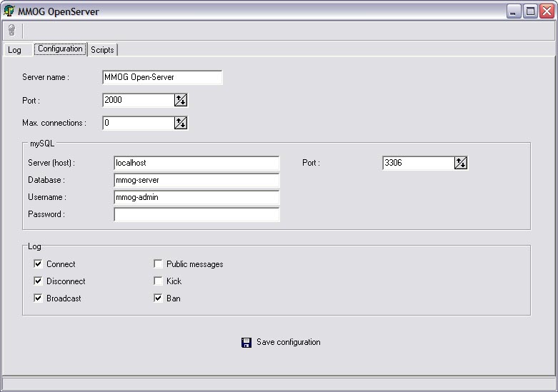558x392 pixels.
Task: Click the Server name text field
Action: tap(162, 77)
